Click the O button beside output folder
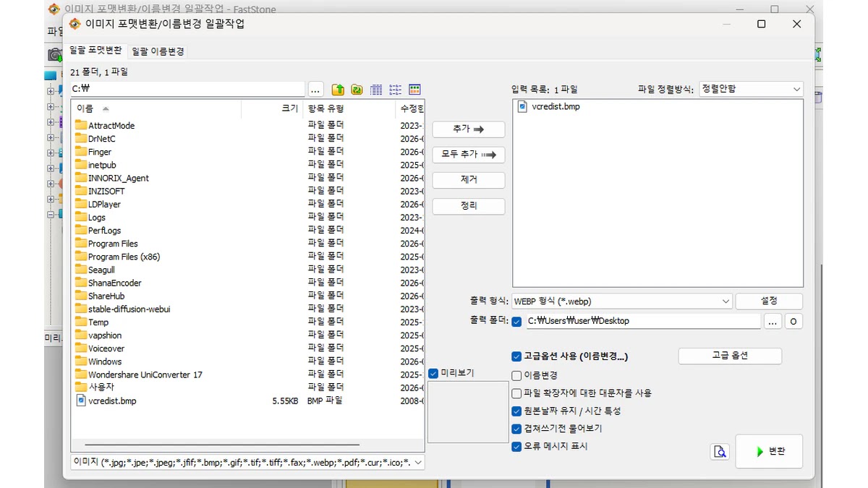Image resolution: width=868 pixels, height=488 pixels. click(x=793, y=322)
